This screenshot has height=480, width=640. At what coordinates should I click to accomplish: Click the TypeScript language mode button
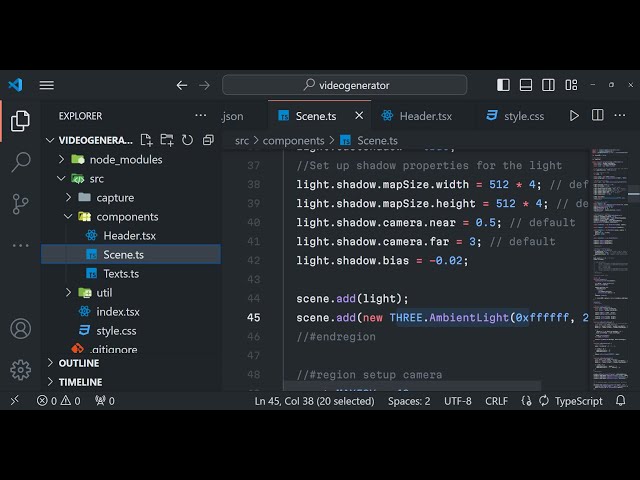tap(578, 401)
